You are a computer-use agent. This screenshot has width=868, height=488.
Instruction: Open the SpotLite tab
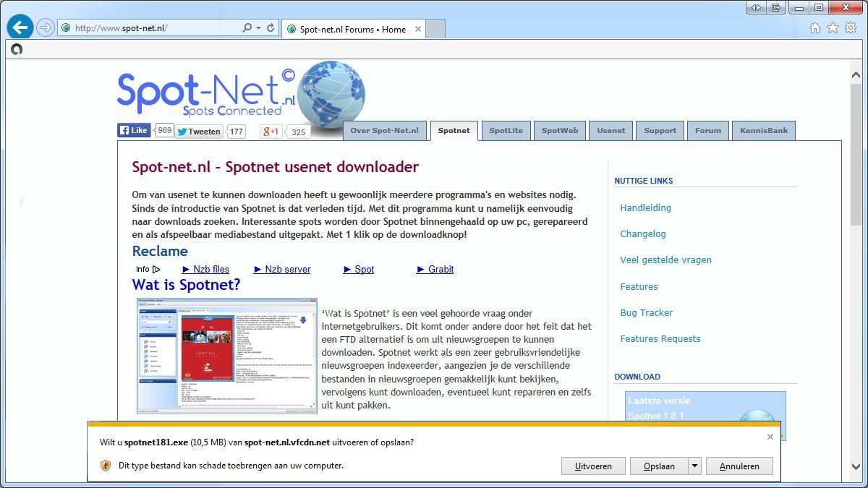[x=506, y=131]
